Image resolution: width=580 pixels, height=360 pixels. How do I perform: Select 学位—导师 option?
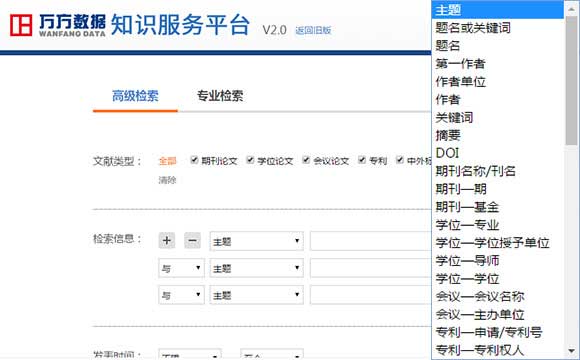(498, 260)
